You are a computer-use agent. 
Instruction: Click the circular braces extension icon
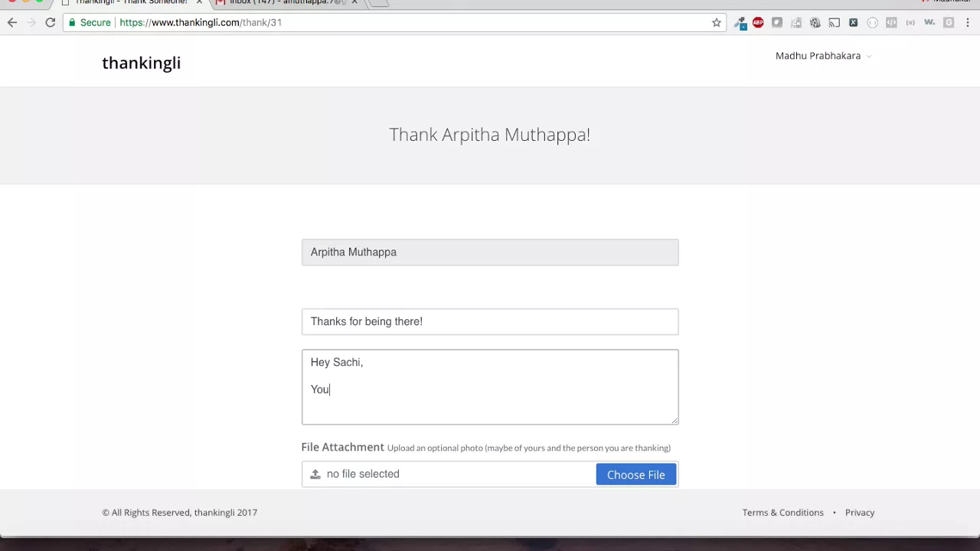pyautogui.click(x=872, y=23)
